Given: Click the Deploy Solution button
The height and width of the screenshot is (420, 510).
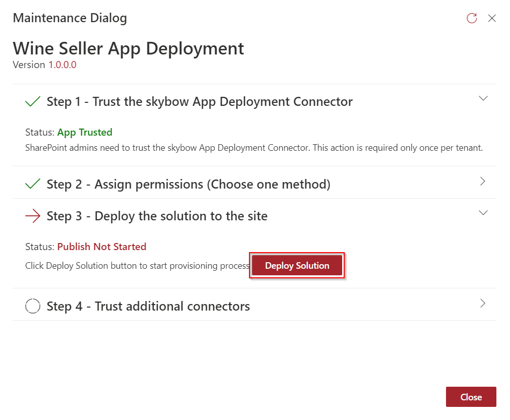Looking at the screenshot, I should coord(297,266).
